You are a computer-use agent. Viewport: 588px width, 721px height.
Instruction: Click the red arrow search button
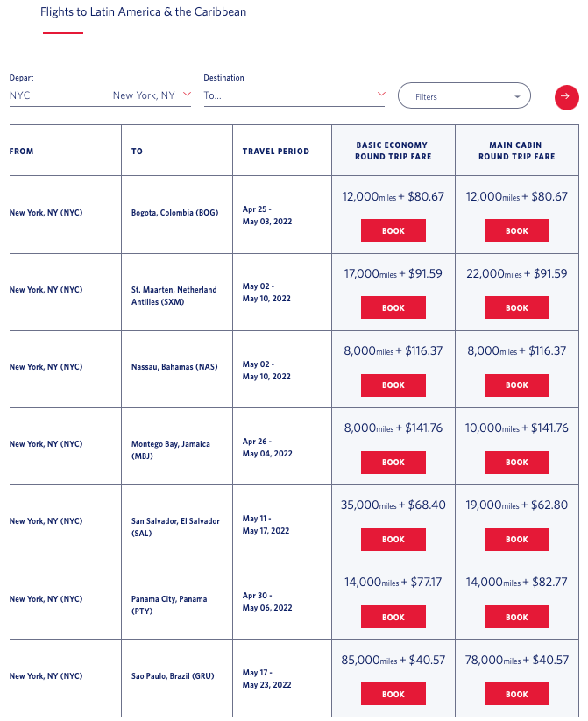566,96
